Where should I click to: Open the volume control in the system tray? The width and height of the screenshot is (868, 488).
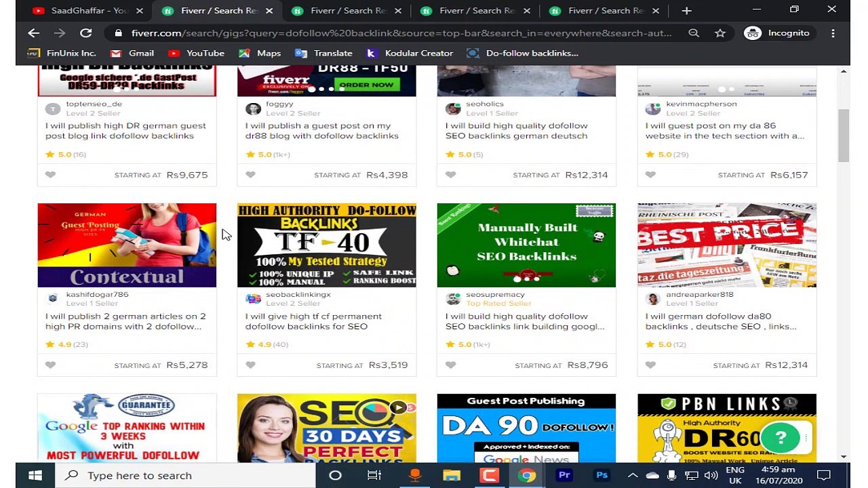pos(711,475)
